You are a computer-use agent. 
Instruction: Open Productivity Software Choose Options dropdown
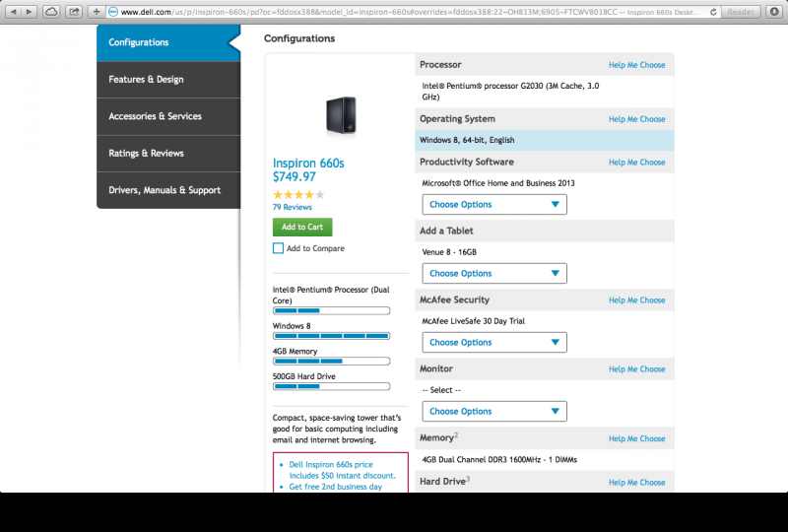[494, 205]
